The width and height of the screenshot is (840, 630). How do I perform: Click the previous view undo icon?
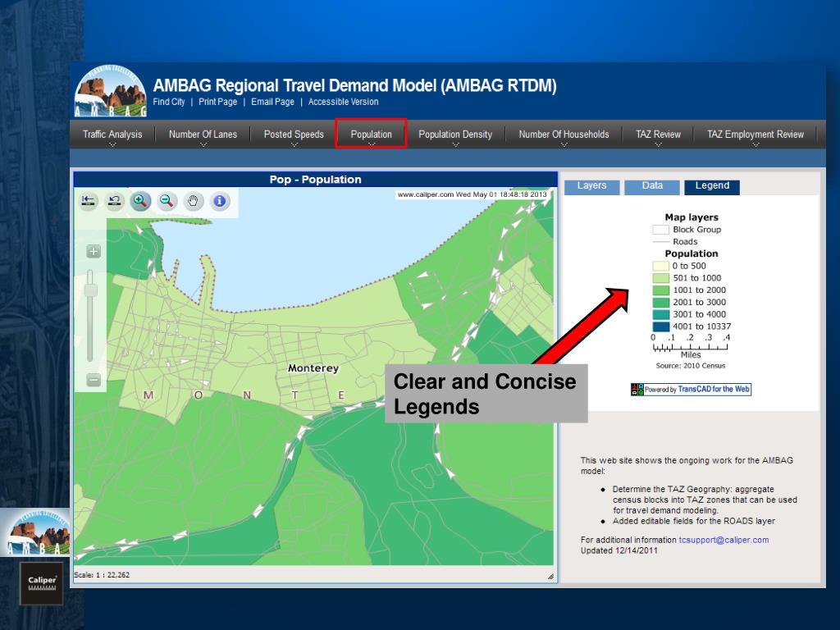click(114, 202)
